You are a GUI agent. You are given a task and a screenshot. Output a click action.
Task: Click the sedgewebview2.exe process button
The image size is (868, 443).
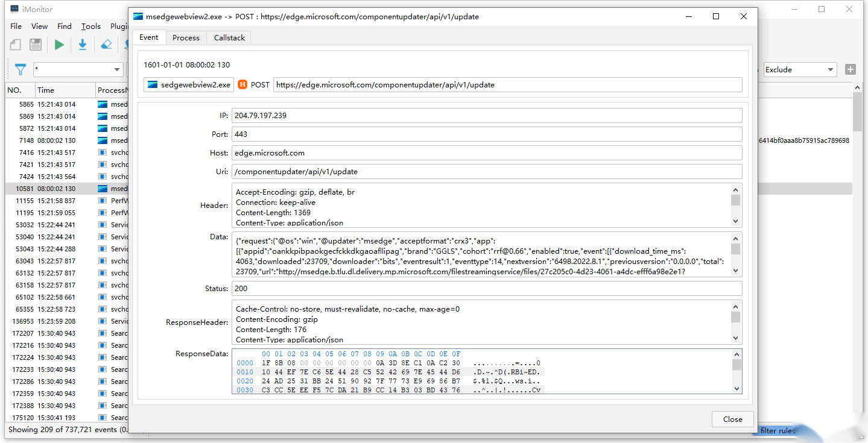[x=188, y=85]
